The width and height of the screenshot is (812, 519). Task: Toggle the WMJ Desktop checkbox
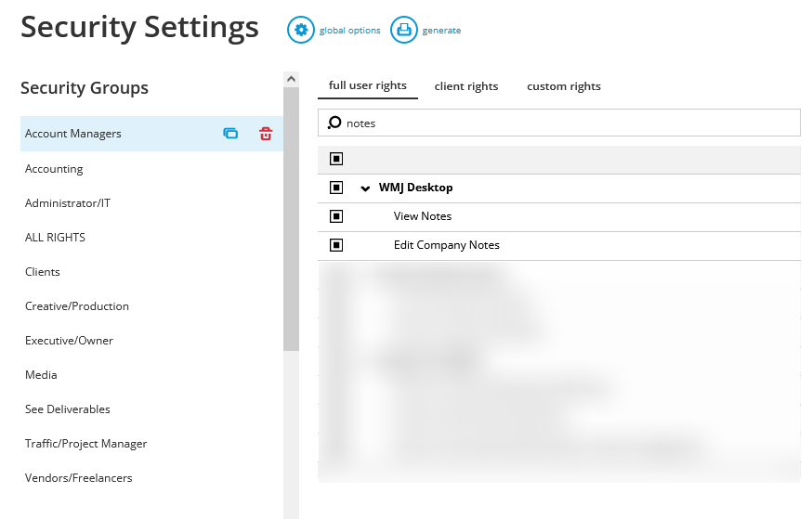pos(336,188)
